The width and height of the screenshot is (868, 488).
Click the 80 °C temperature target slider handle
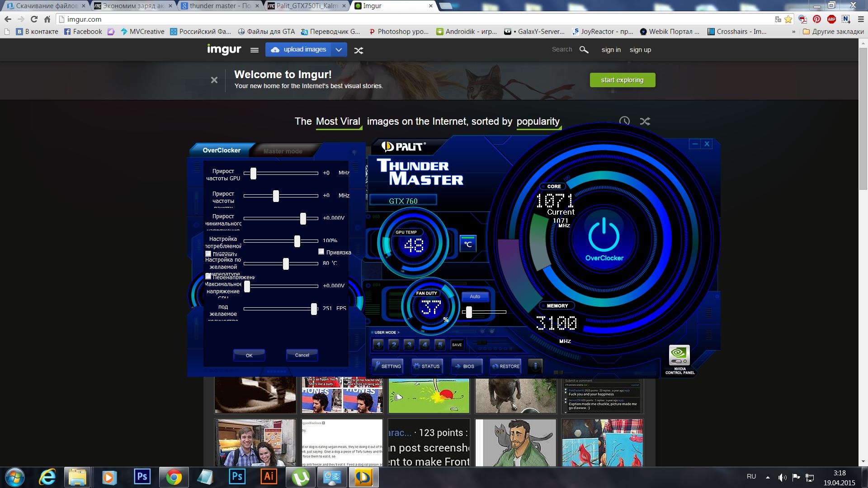[x=286, y=263]
